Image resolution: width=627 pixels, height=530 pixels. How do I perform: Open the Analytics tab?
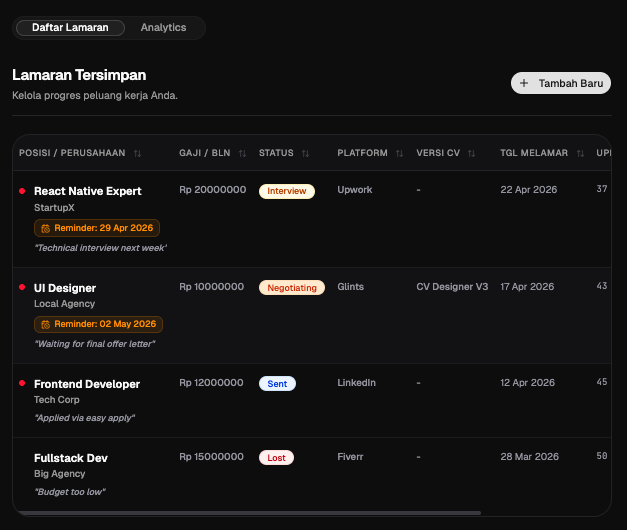163,28
